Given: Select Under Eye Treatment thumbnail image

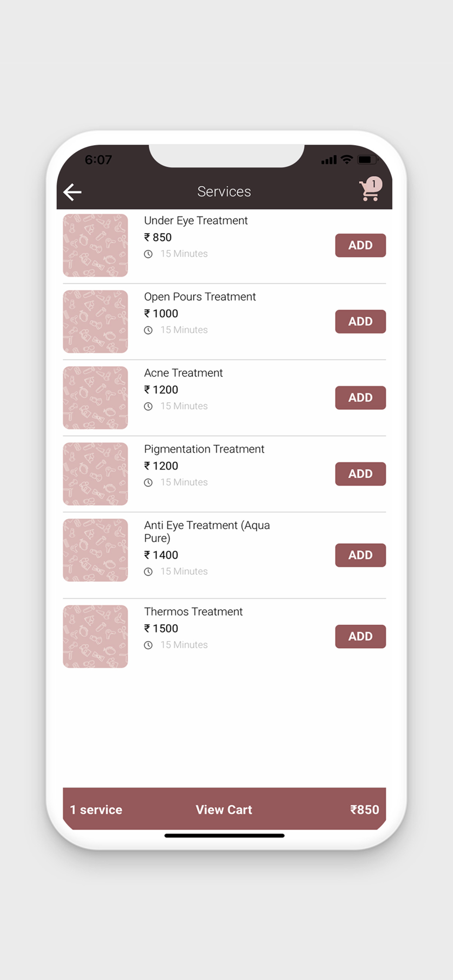Looking at the screenshot, I should 95,245.
